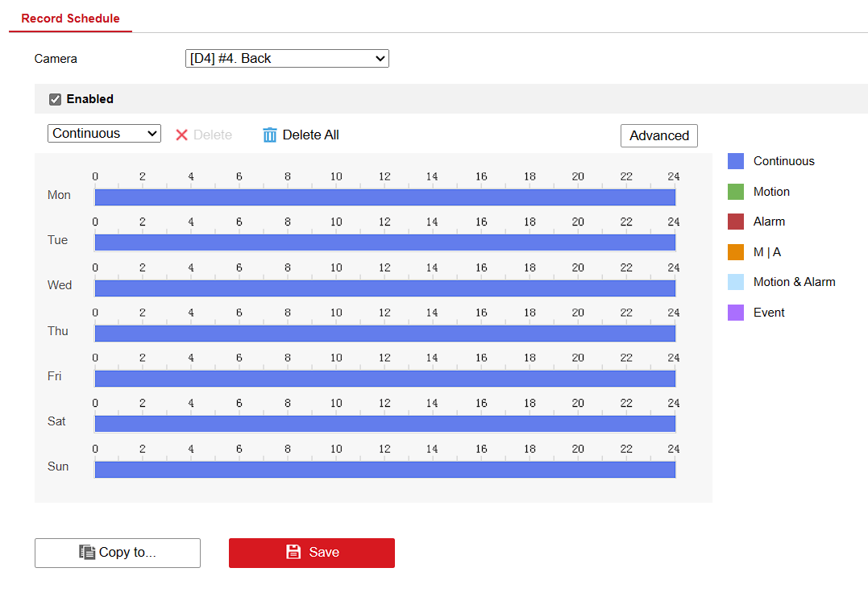Open the Camera selection dropdown

287,58
